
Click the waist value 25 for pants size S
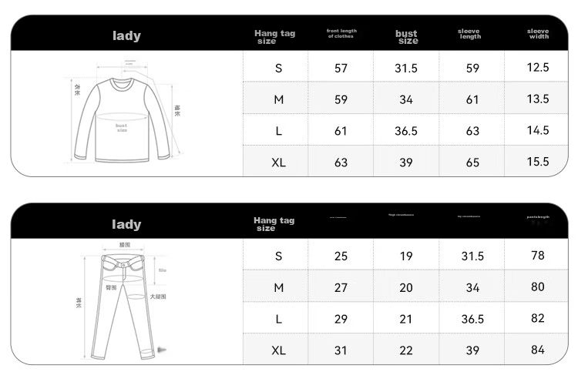tap(341, 256)
